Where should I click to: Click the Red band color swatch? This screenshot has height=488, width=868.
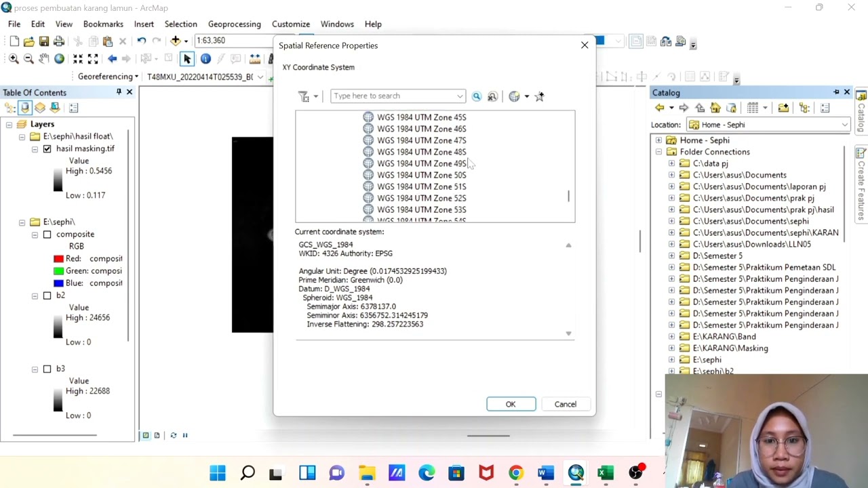point(58,259)
